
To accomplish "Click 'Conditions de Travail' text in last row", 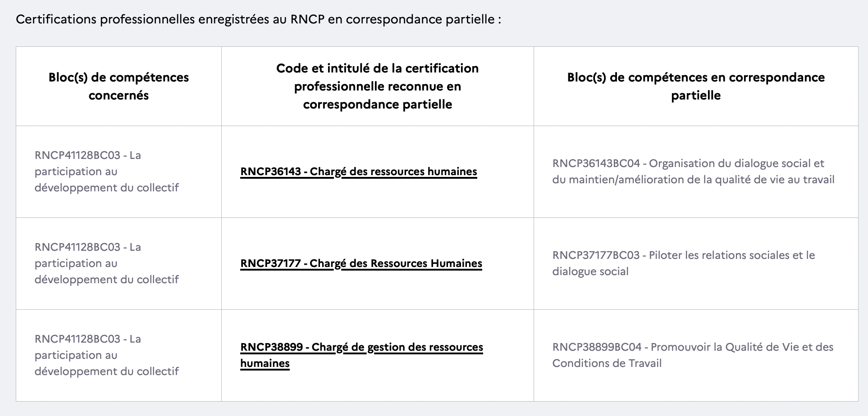I will point(607,363).
